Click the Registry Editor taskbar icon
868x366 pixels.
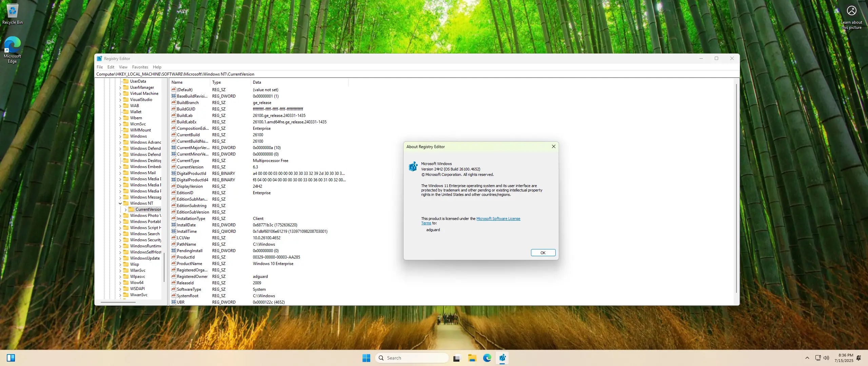pyautogui.click(x=502, y=358)
